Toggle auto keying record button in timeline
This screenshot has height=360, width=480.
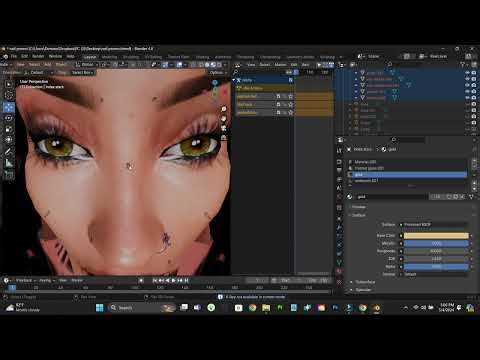[141, 280]
